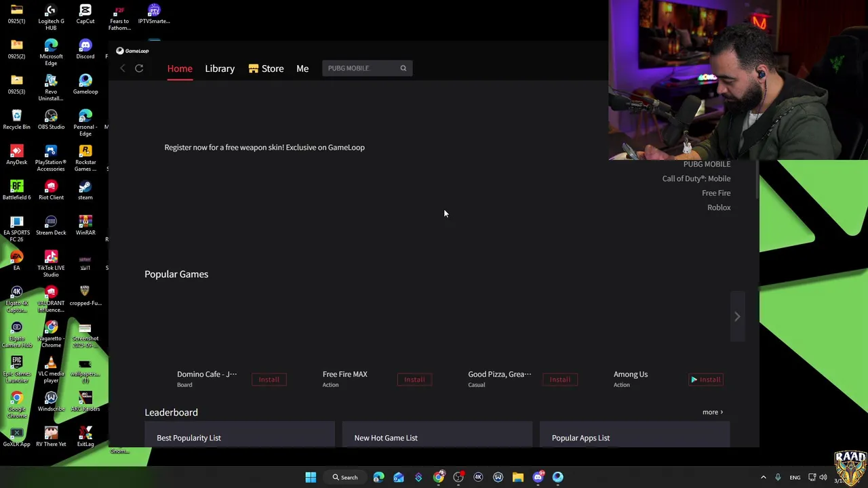Open GoXLR App desktop shortcut
Viewport: 868px width, 488px height.
pos(17,437)
